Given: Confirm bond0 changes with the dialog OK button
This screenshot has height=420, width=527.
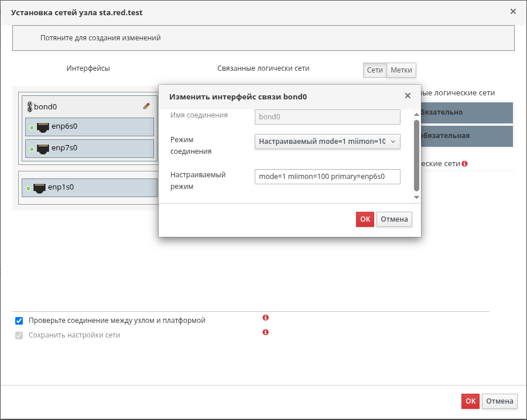Looking at the screenshot, I should point(365,219).
